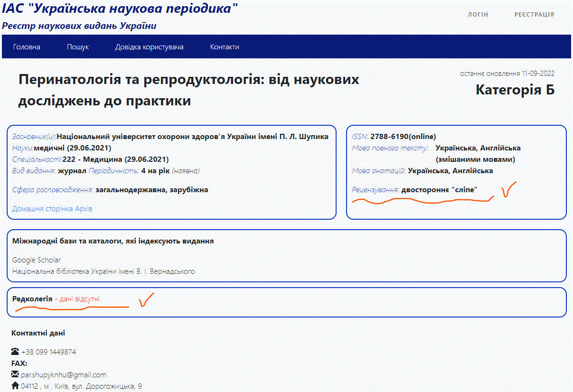Click the Мова повного тексту label
The image size is (573, 392).
[x=390, y=148]
